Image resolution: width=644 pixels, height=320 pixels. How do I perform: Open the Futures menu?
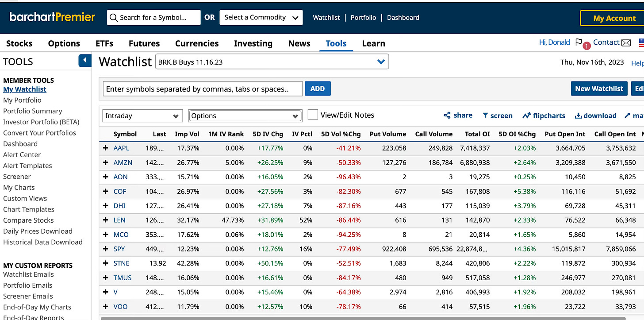coord(144,43)
